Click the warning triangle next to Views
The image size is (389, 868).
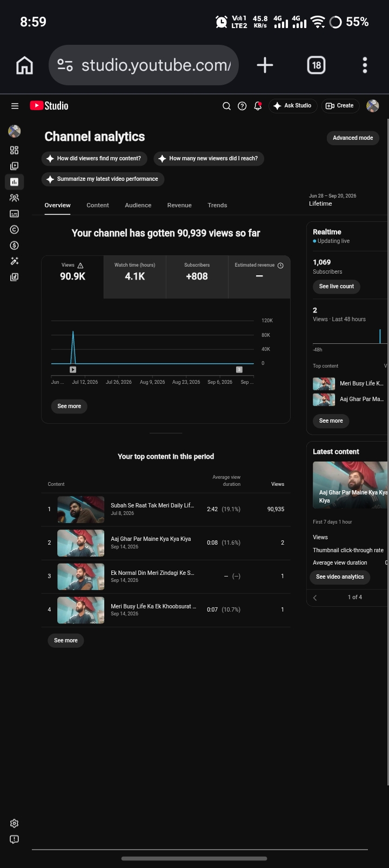coord(81,265)
